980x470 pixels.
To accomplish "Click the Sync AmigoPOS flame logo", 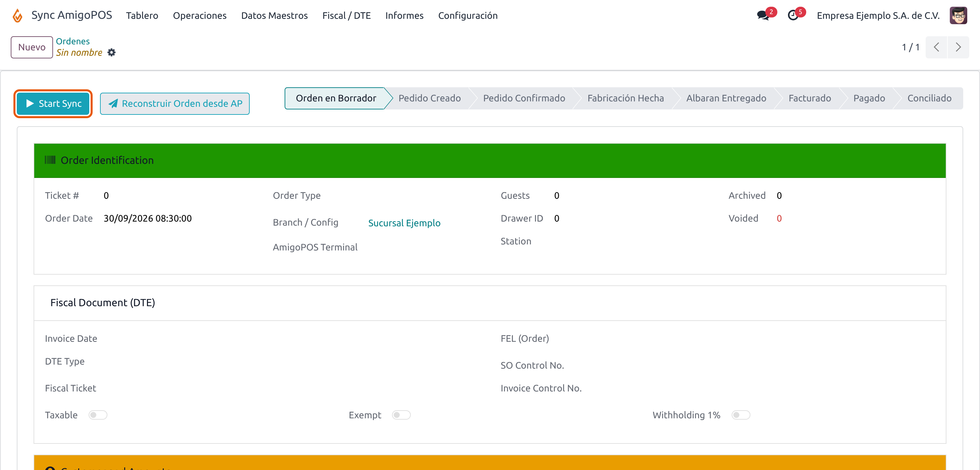I will pos(17,15).
